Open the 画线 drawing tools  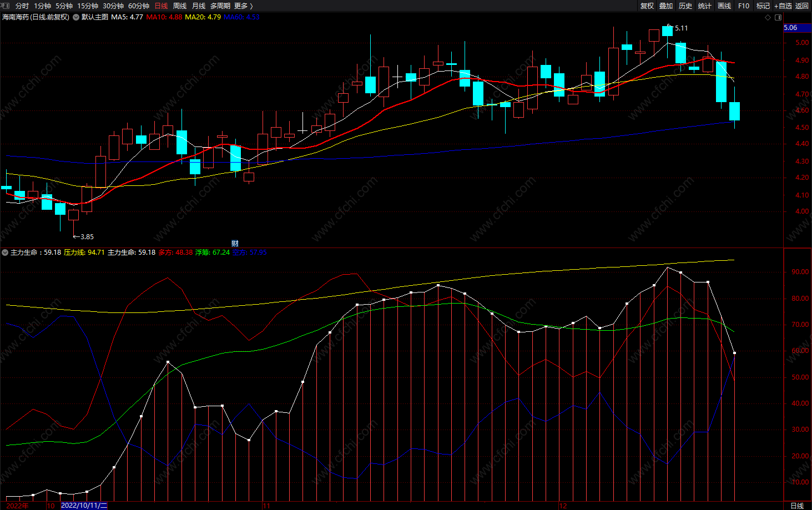724,6
